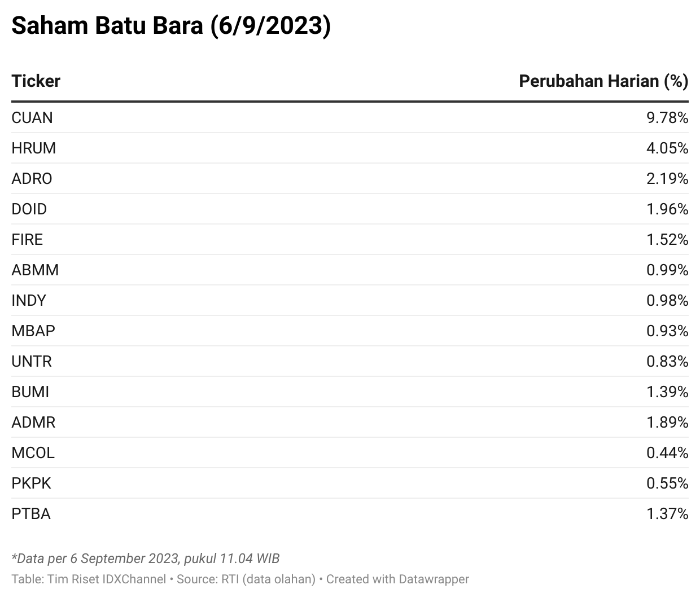
Task: Click the FIRE row label
Action: click(x=27, y=239)
